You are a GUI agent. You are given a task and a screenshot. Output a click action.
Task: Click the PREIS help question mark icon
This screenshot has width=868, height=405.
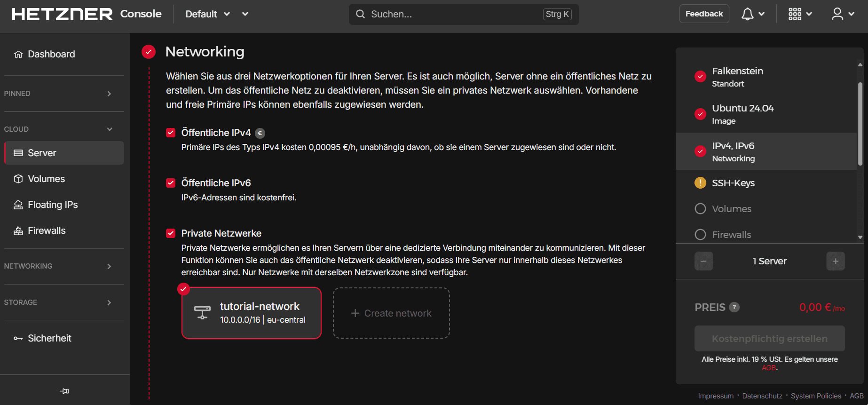[x=734, y=307]
